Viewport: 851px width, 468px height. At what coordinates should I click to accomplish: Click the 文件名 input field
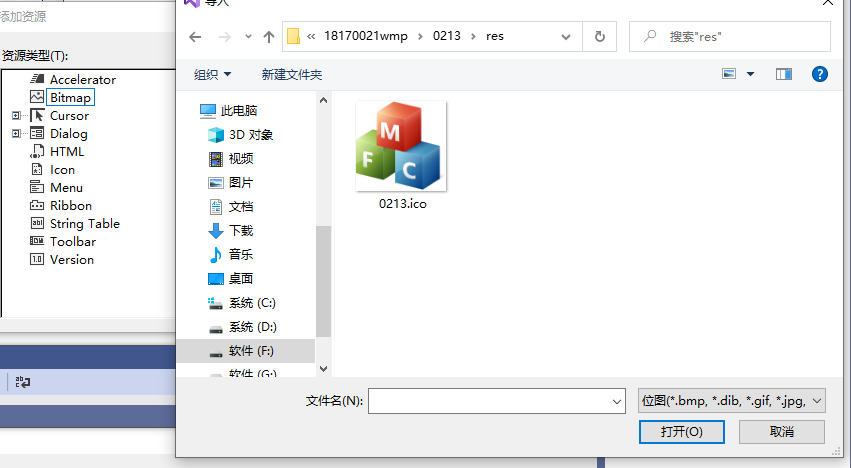[497, 401]
